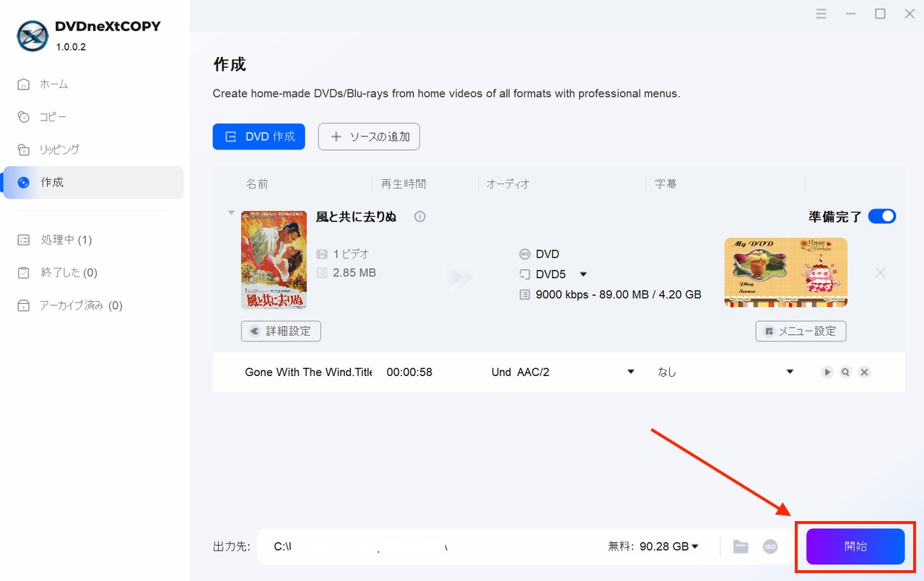Click the 1 ビデオ count text

(351, 254)
